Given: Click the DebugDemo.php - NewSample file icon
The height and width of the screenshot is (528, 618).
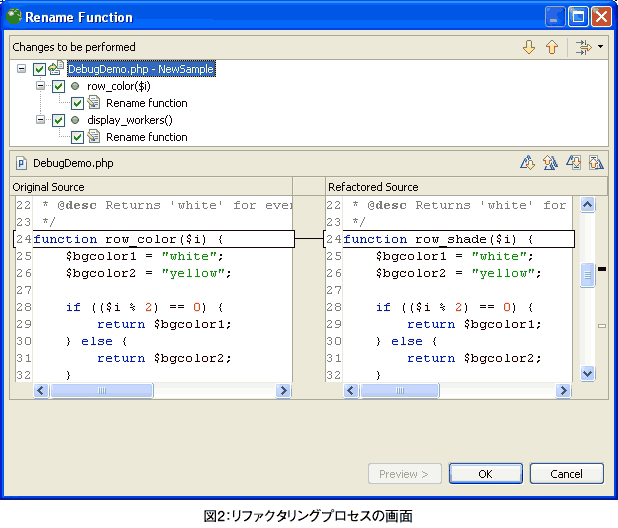Looking at the screenshot, I should [x=56, y=68].
